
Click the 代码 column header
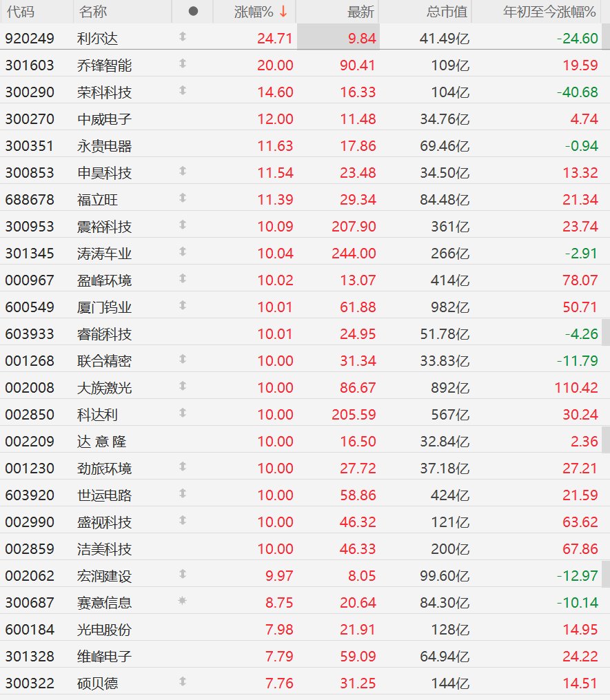pyautogui.click(x=21, y=12)
